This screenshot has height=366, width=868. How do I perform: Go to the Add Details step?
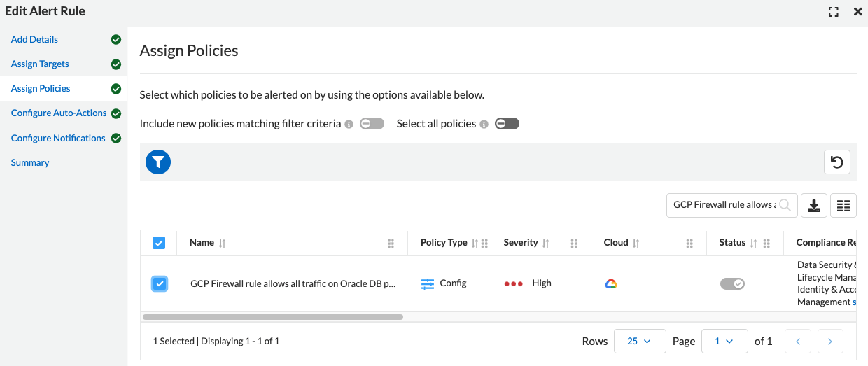34,39
